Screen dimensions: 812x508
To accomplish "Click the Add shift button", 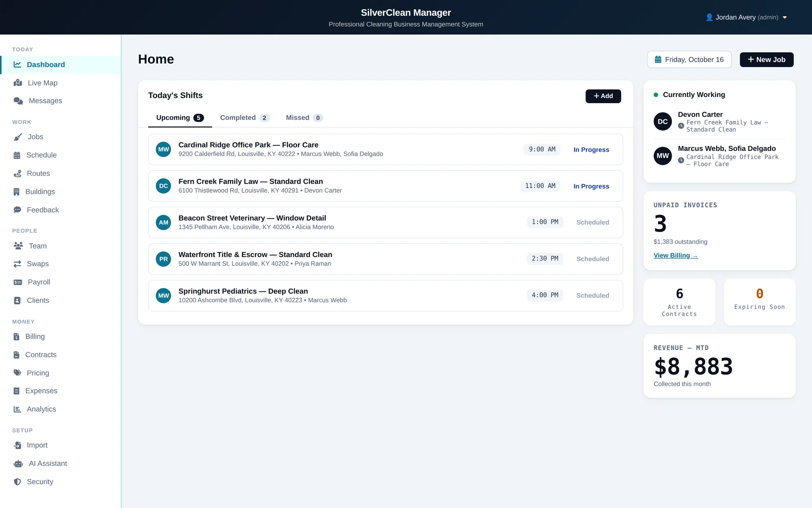I will [603, 96].
